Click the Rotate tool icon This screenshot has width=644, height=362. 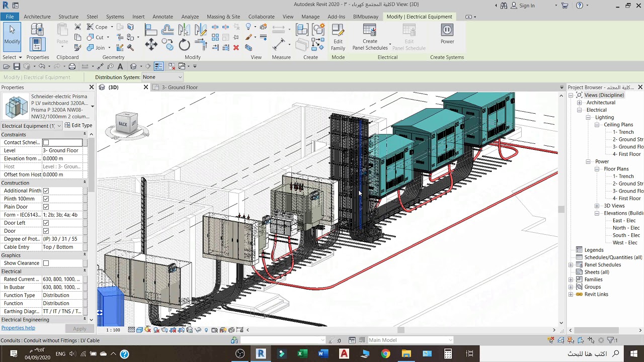tap(184, 45)
